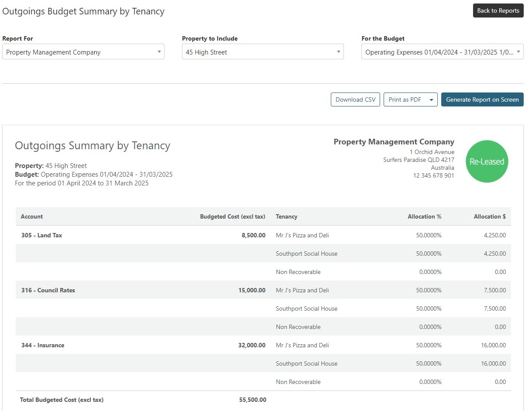Click 7,500.00 allocation for Southport Council Rates
This screenshot has width=532, height=411.
pyautogui.click(x=495, y=308)
